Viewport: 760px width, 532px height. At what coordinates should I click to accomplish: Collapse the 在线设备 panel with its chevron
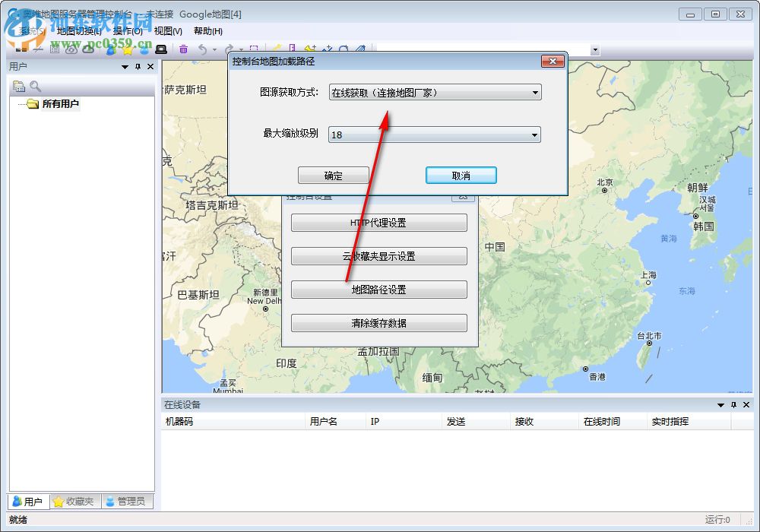click(720, 405)
